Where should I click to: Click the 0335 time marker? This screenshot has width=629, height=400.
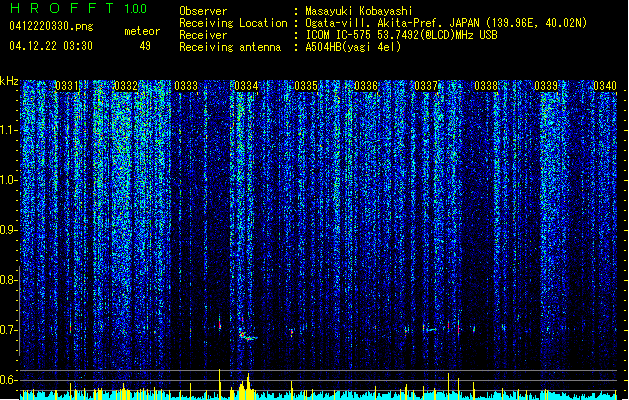click(306, 86)
